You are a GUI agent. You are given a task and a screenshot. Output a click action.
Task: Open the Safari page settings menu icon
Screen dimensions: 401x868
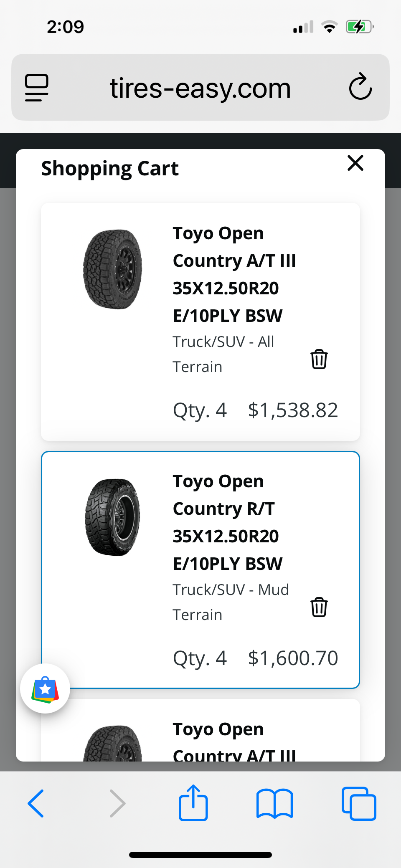tap(37, 87)
